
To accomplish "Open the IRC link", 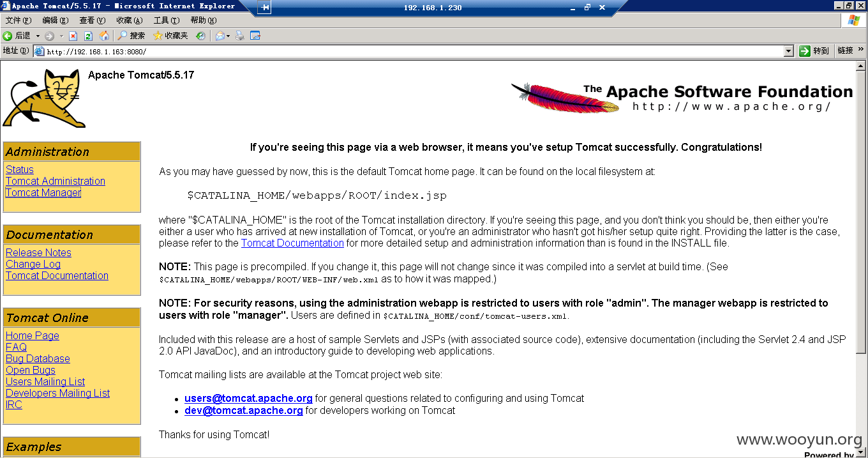I will coord(14,404).
